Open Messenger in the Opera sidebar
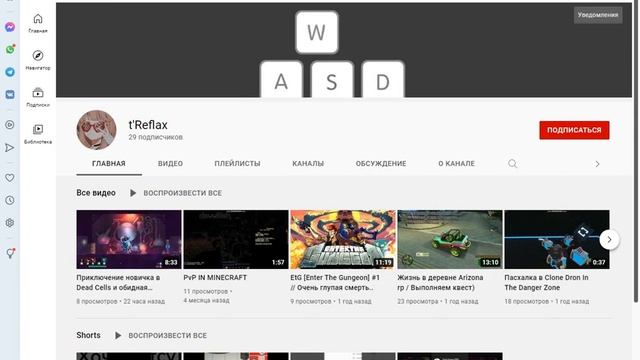The image size is (640, 360). click(x=10, y=27)
